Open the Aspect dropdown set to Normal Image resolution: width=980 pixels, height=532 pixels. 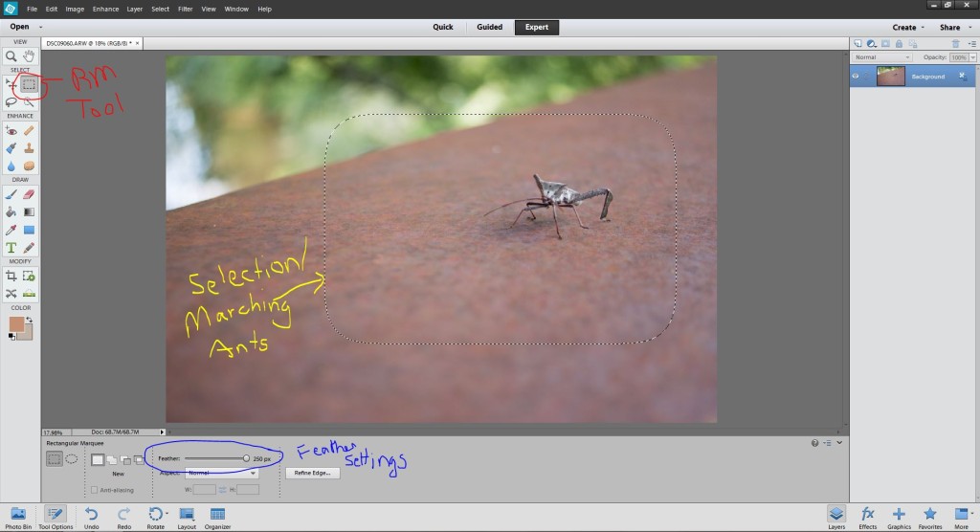(x=222, y=473)
